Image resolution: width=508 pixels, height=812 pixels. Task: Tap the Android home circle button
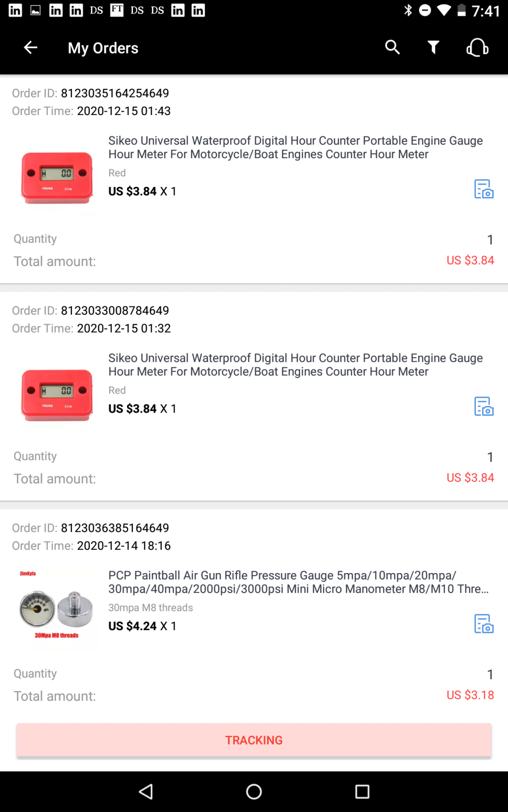point(254,792)
